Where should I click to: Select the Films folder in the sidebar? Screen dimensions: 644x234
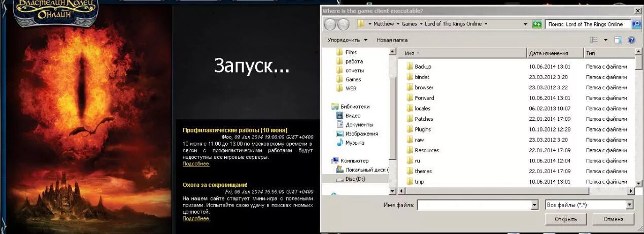(x=347, y=52)
